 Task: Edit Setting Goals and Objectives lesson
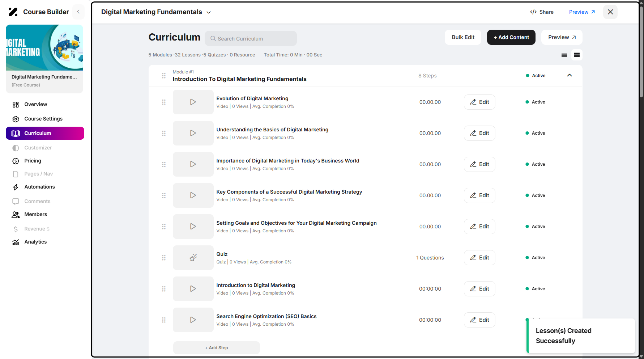pos(479,227)
